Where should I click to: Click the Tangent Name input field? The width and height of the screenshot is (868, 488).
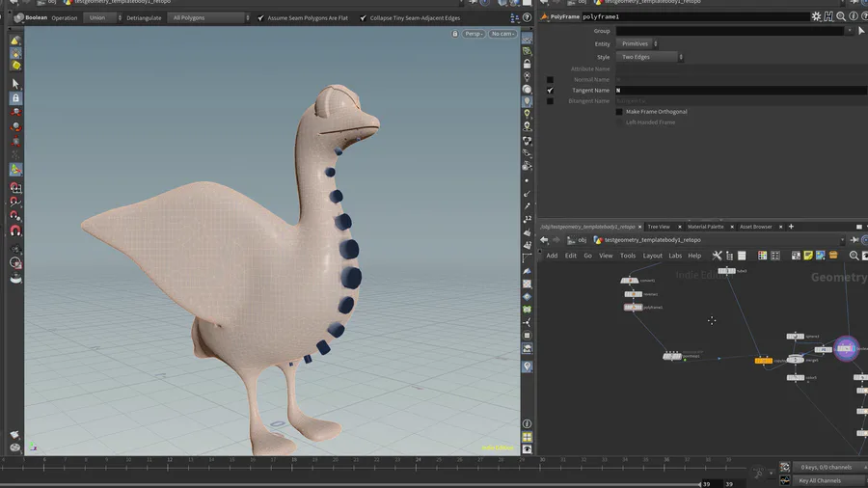(x=742, y=91)
